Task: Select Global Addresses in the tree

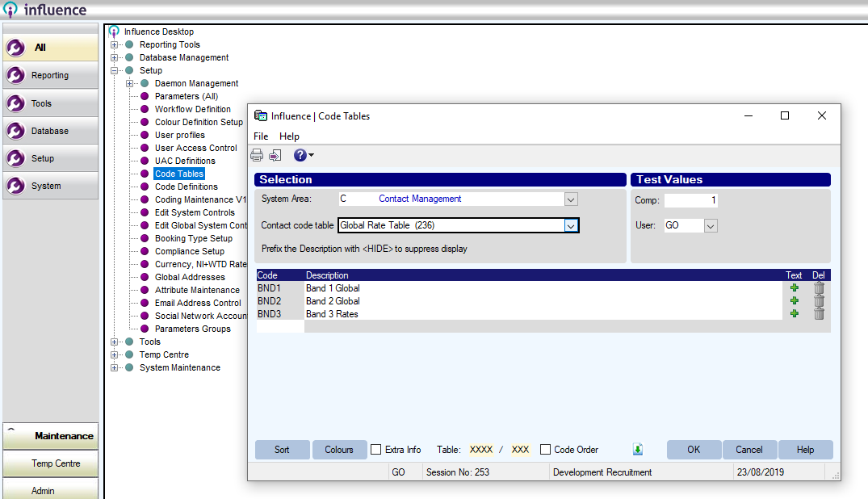Action: tap(190, 277)
